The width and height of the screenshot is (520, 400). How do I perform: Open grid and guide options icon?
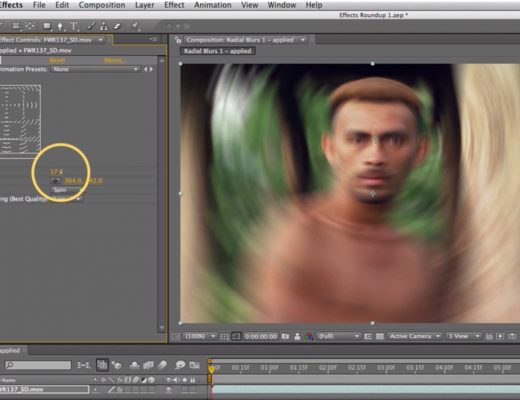(225, 336)
